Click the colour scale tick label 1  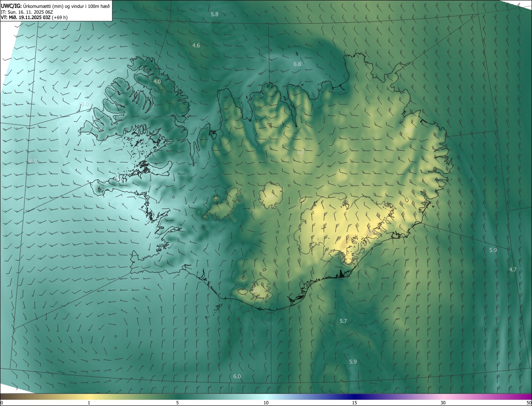pyautogui.click(x=89, y=403)
